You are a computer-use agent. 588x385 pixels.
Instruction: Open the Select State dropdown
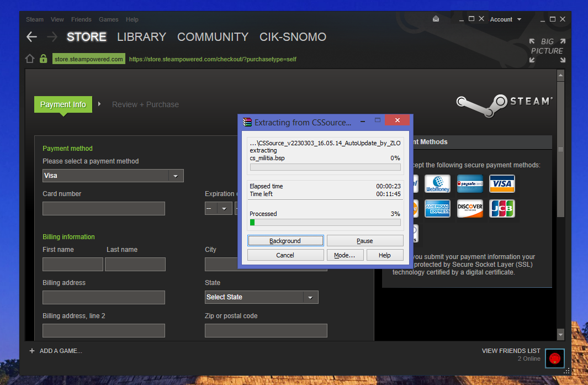261,297
